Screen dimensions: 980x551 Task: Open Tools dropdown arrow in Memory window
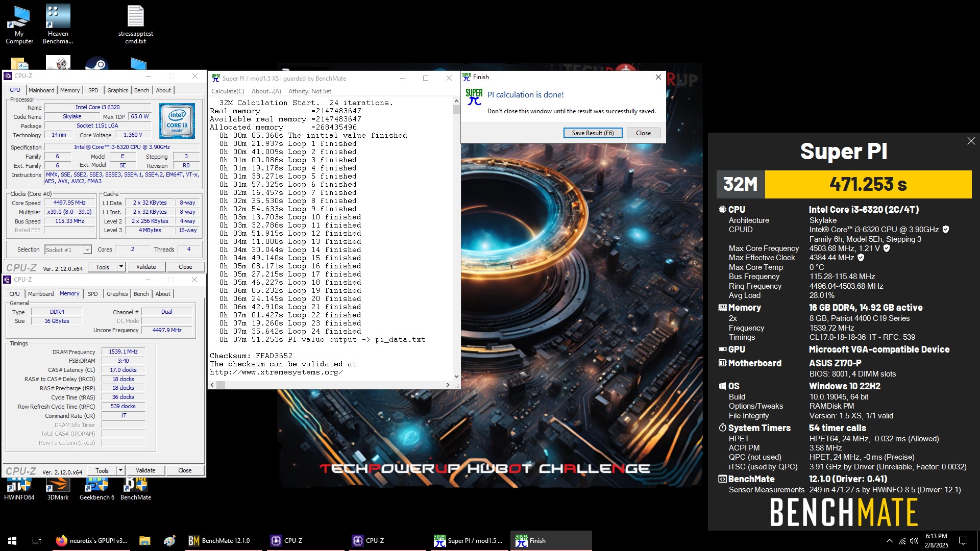(x=120, y=470)
